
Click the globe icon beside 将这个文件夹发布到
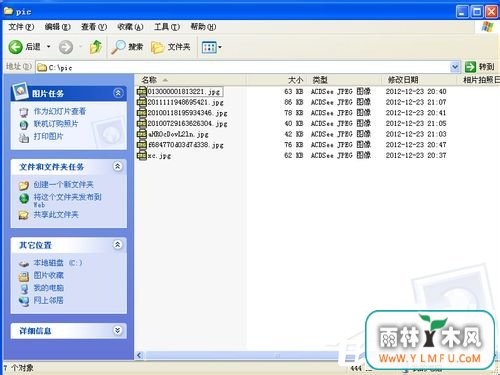24,198
